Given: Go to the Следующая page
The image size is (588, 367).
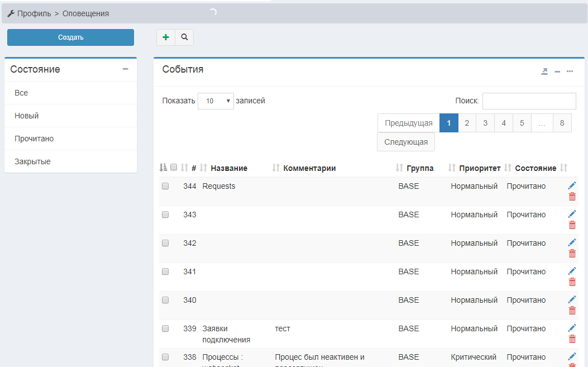Looking at the screenshot, I should (x=406, y=142).
